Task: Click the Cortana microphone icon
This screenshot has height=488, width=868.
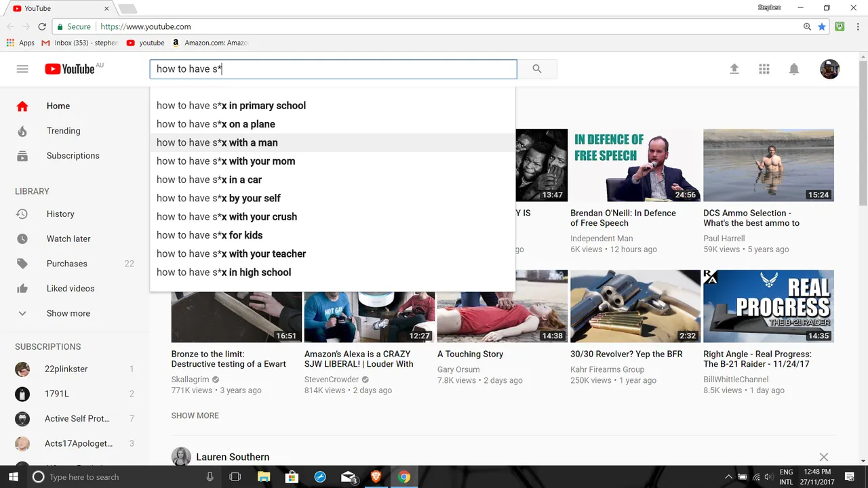Action: tap(210, 477)
